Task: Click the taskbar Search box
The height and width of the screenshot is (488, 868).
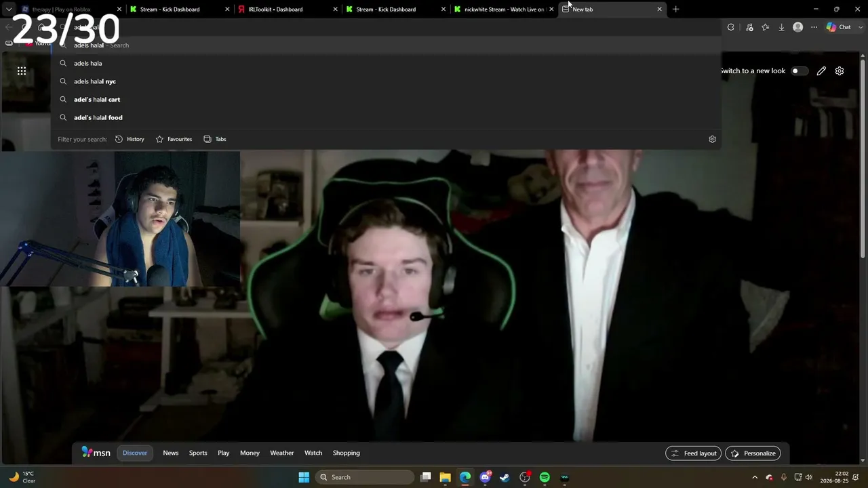Action: coord(366,477)
